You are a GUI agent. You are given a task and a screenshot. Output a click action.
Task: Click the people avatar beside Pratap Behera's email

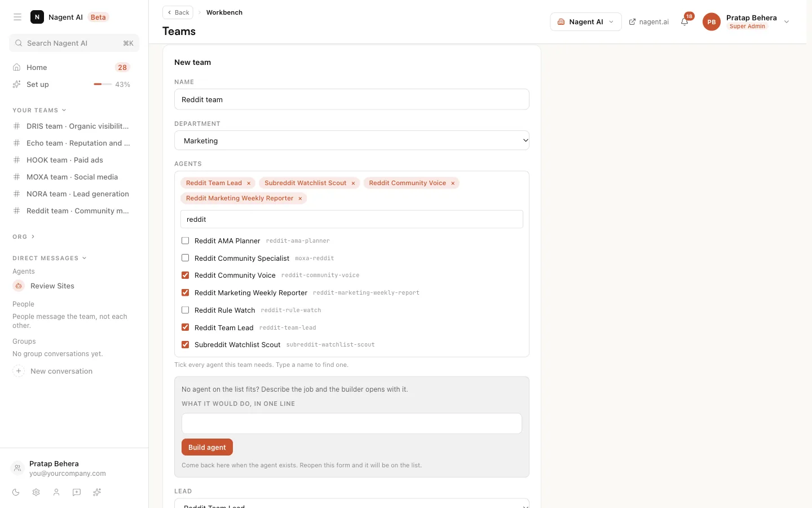17,468
